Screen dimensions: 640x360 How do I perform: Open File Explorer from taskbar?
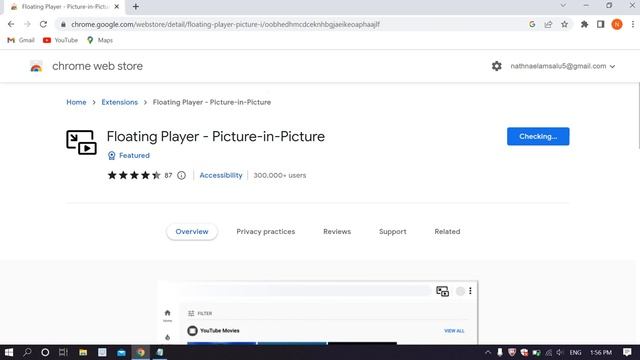coord(83,352)
